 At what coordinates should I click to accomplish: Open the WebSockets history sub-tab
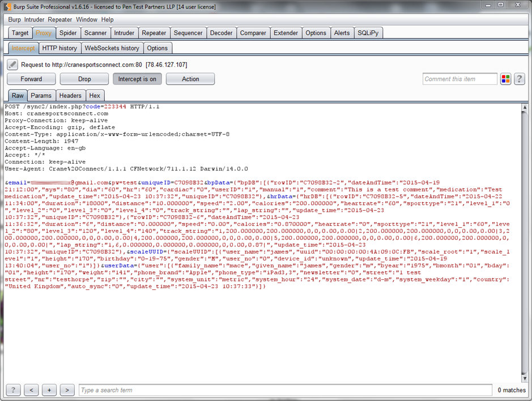[112, 48]
